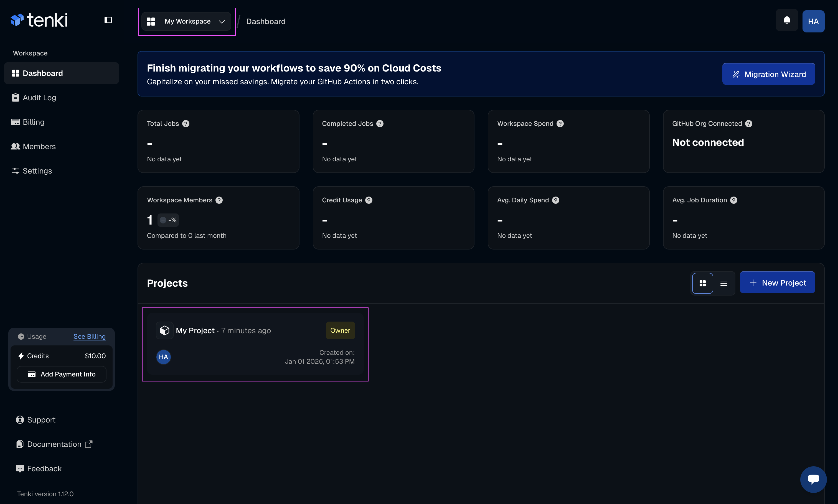The image size is (838, 504).
Task: Open the Workspace Members help tooltip
Action: click(219, 200)
